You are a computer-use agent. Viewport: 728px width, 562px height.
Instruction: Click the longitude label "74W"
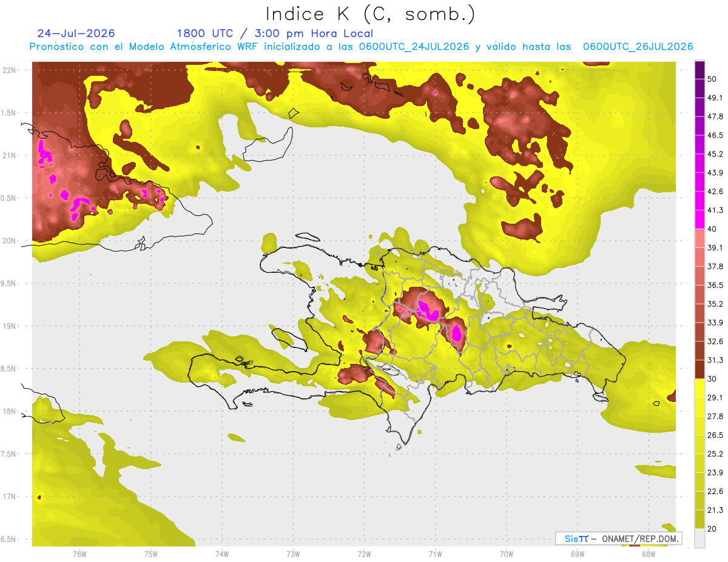point(222,554)
